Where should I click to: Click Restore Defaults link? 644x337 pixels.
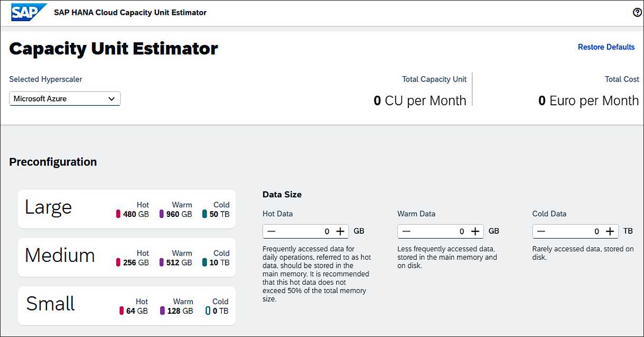coord(606,47)
